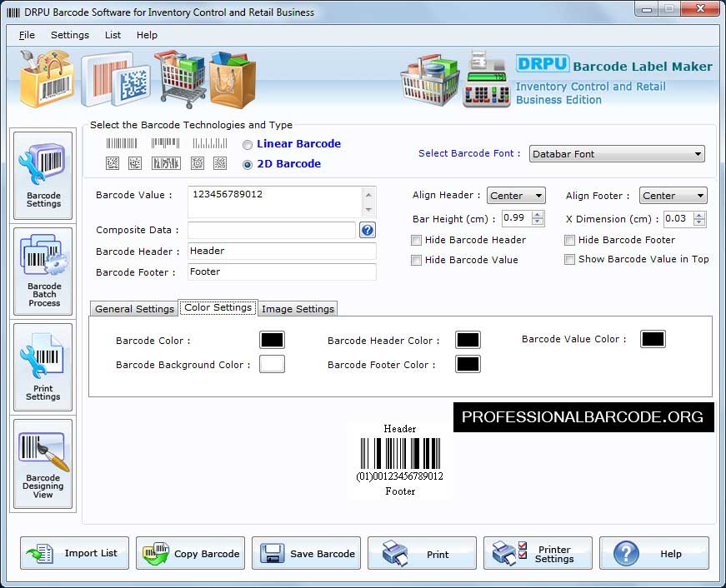Enable Hide Barcode Footer checkbox
Screen dimensions: 726x588
click(x=569, y=240)
